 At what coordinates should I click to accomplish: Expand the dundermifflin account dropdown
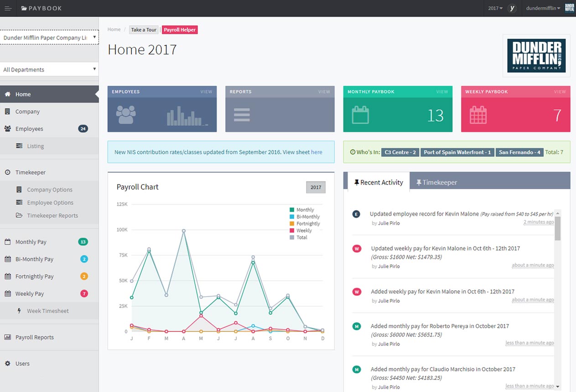tap(543, 8)
